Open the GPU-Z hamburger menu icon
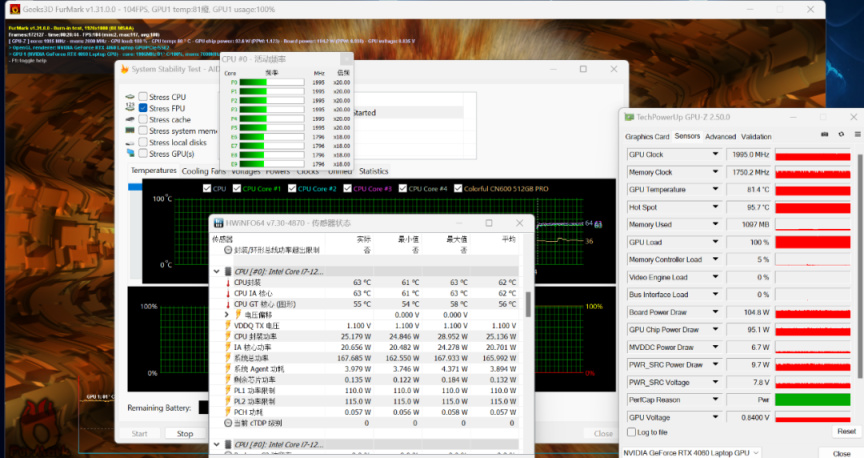 click(857, 134)
